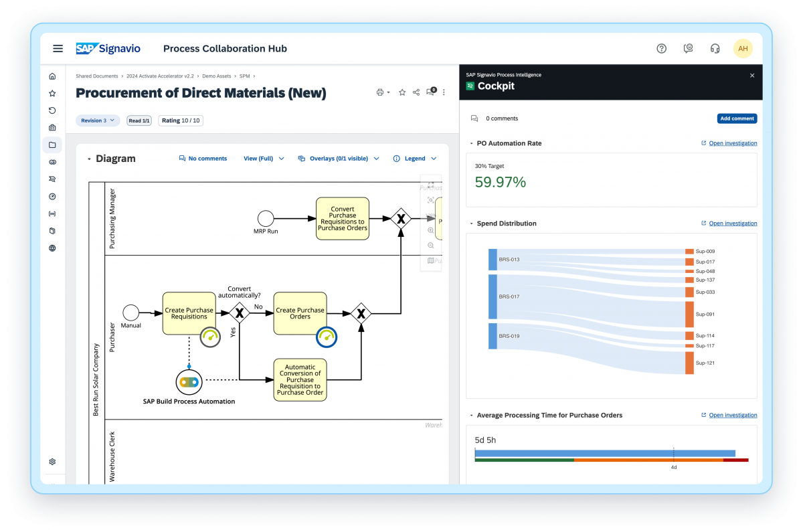Open the help question mark icon

pyautogui.click(x=661, y=48)
